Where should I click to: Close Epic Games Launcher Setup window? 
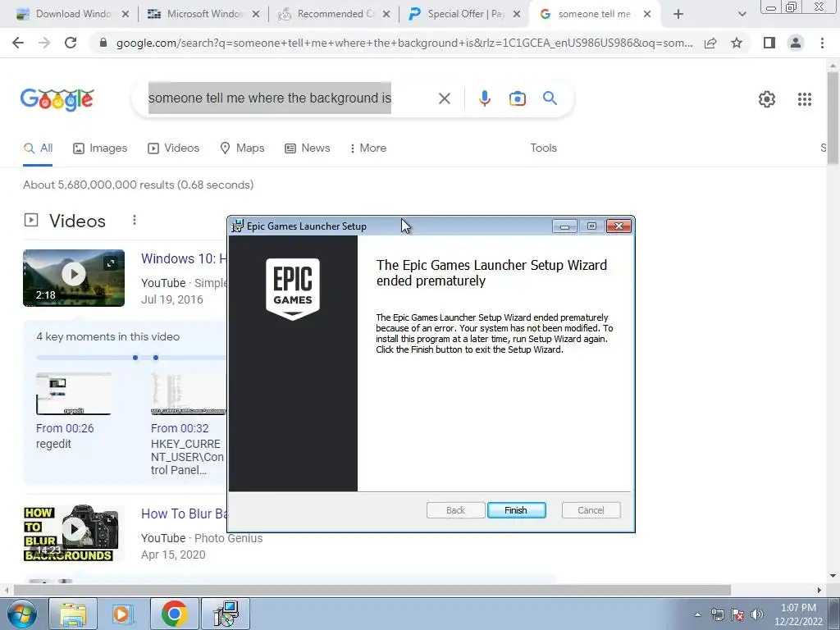click(619, 226)
